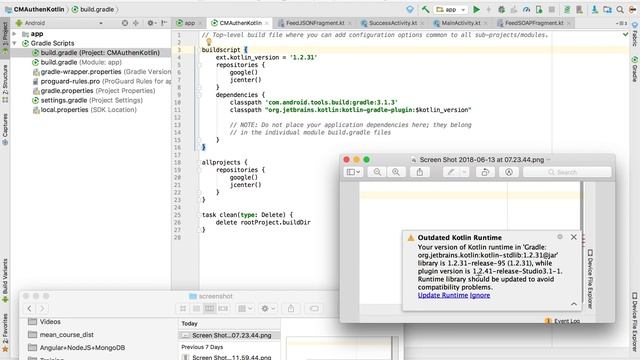Screen dimensions: 640x360
Task: Open Finder arrange-by dropdown
Action: point(245,309)
